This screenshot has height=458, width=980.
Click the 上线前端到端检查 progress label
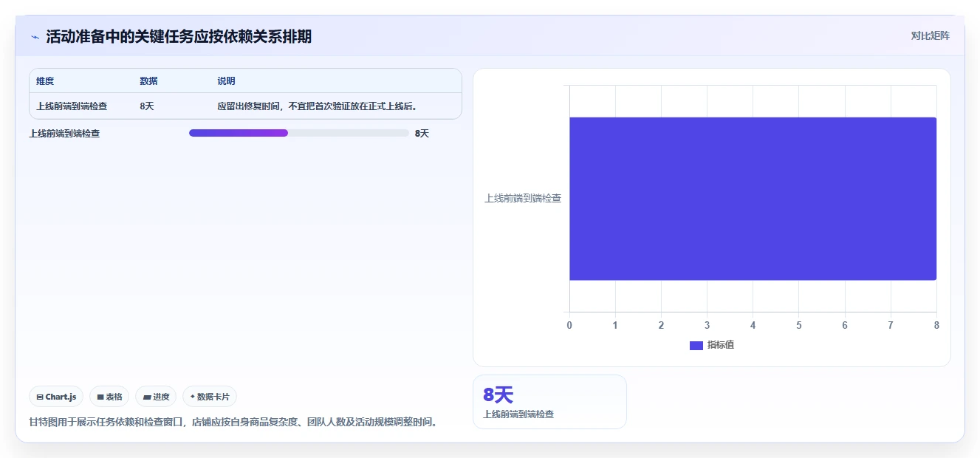click(x=65, y=134)
